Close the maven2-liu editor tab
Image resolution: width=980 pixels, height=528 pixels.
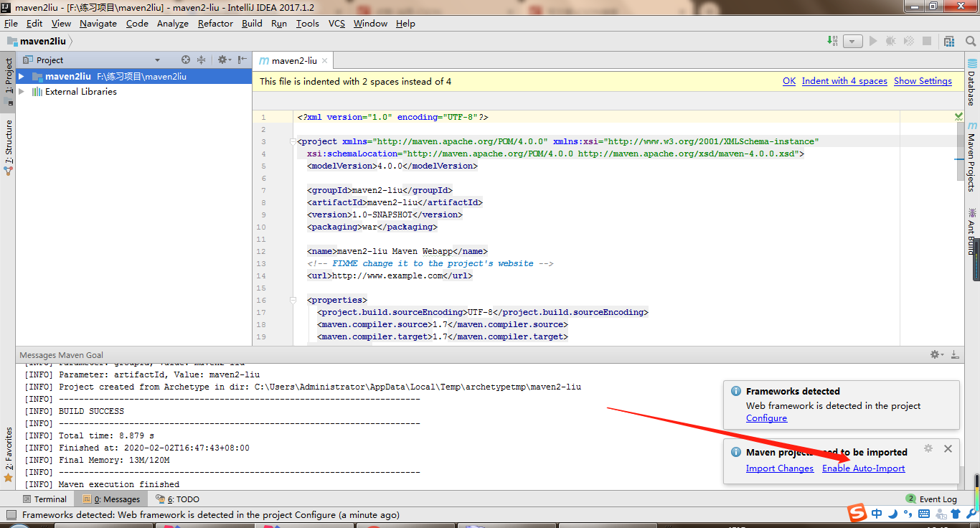point(325,61)
